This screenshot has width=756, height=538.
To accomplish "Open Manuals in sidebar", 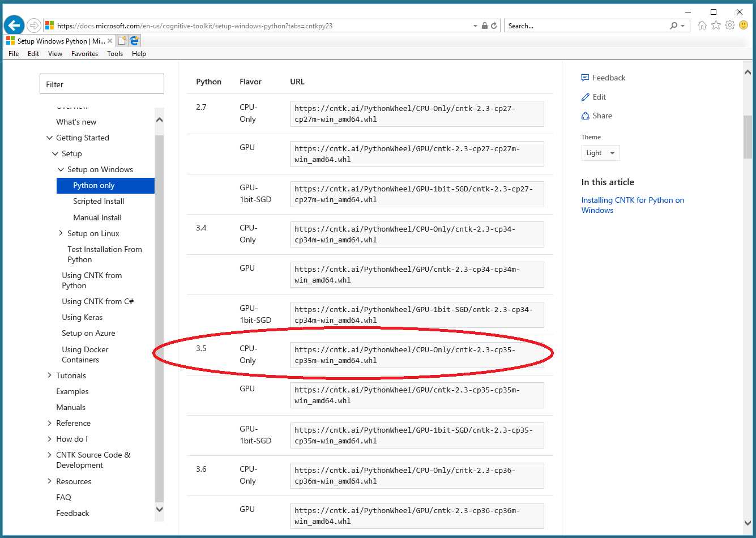I will (x=71, y=407).
